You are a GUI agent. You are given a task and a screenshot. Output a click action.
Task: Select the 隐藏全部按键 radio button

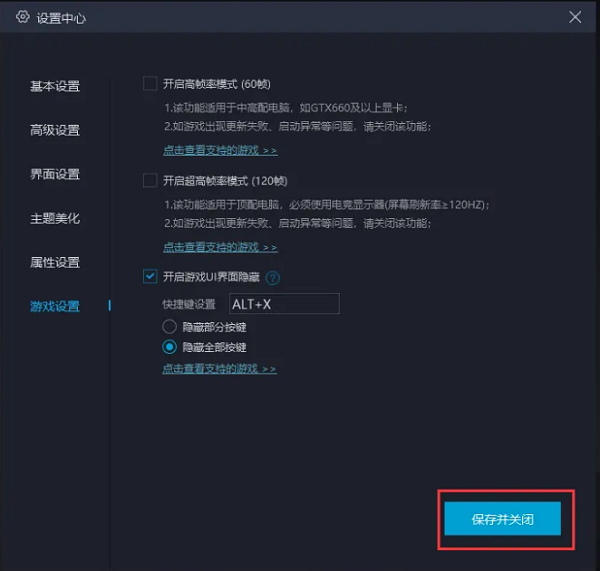pyautogui.click(x=169, y=347)
